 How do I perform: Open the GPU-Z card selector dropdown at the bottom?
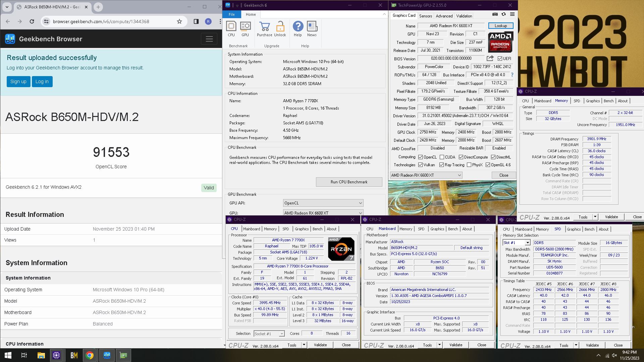tap(426, 175)
